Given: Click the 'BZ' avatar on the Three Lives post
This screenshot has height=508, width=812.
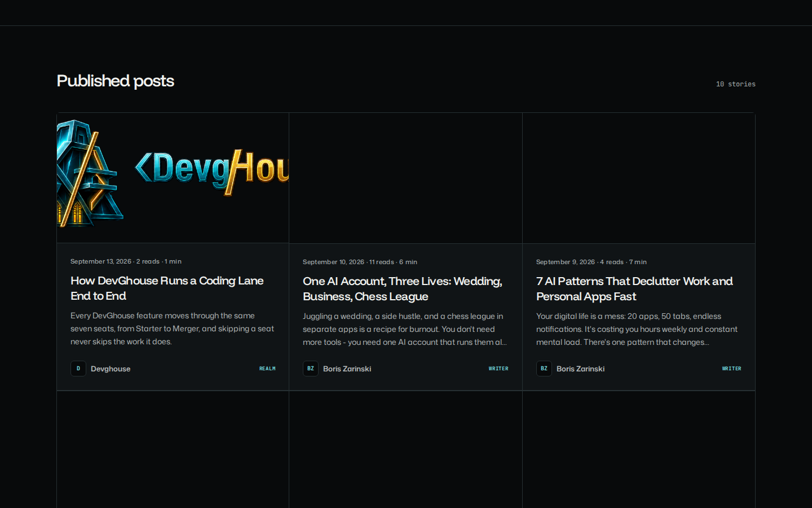Looking at the screenshot, I should coord(311,369).
